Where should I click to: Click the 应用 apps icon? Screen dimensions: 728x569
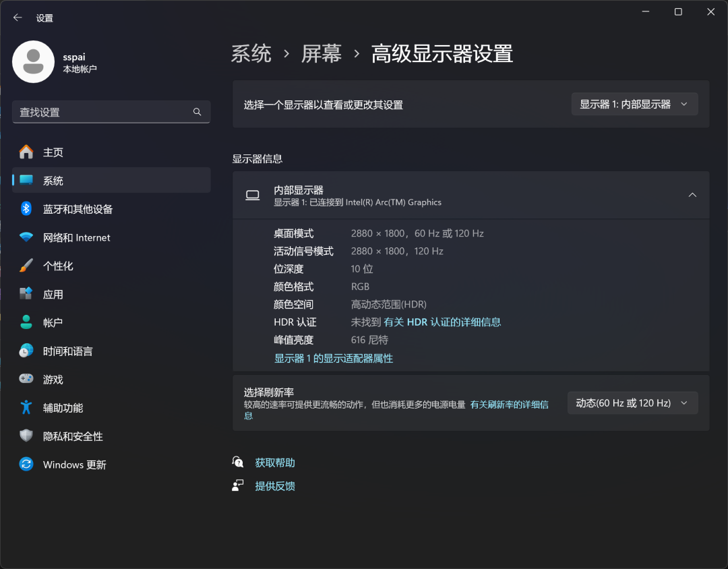coord(26,294)
